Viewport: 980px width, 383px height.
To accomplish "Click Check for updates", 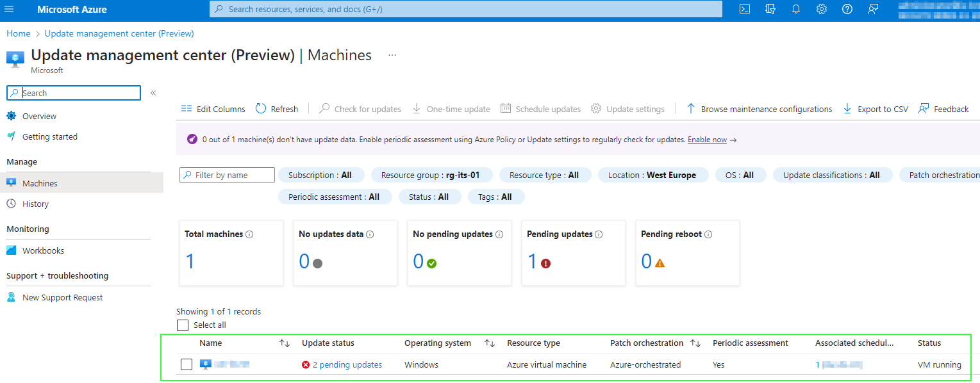I will [x=360, y=109].
